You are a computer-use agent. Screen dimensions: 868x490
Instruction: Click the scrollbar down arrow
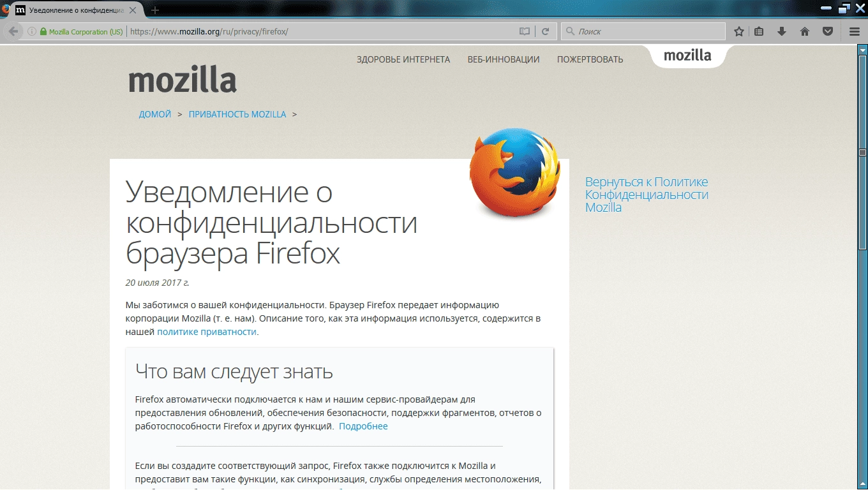(862, 484)
